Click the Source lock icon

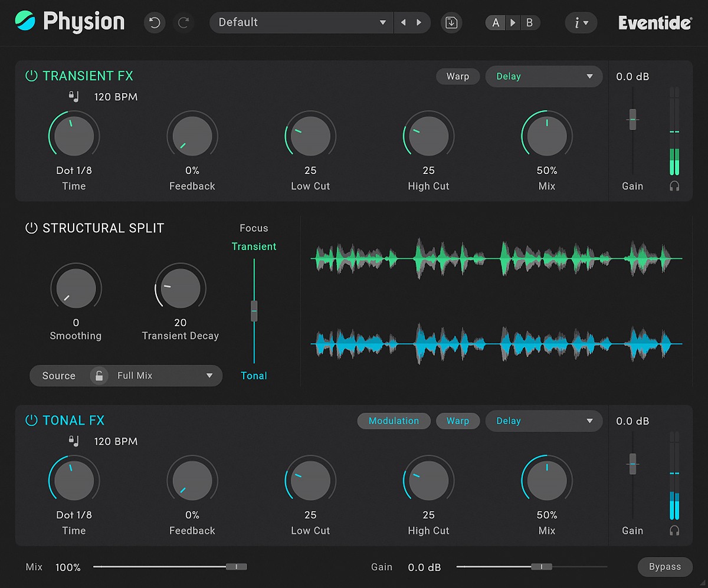[99, 376]
